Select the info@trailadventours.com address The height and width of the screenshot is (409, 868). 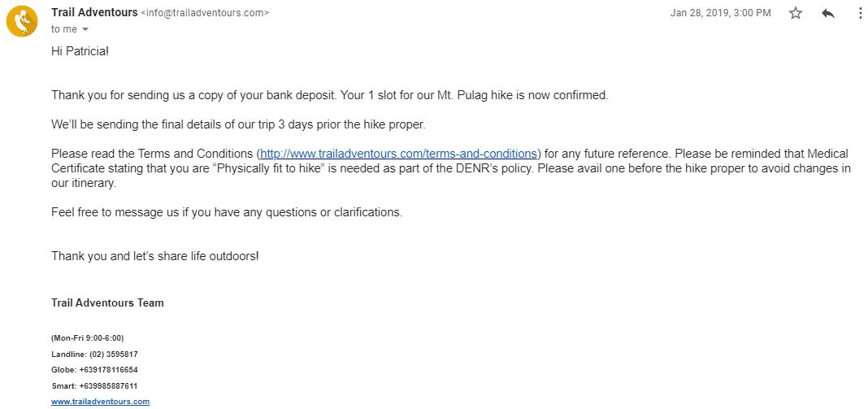point(206,13)
